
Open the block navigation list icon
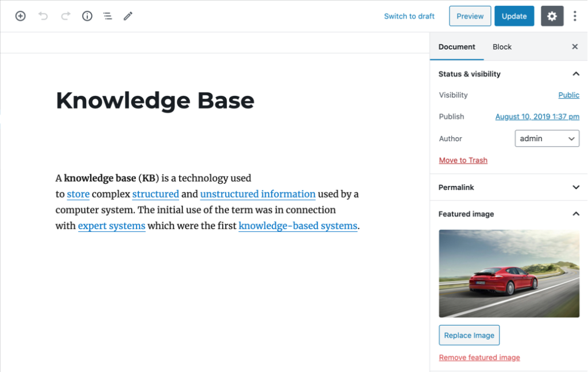click(107, 16)
